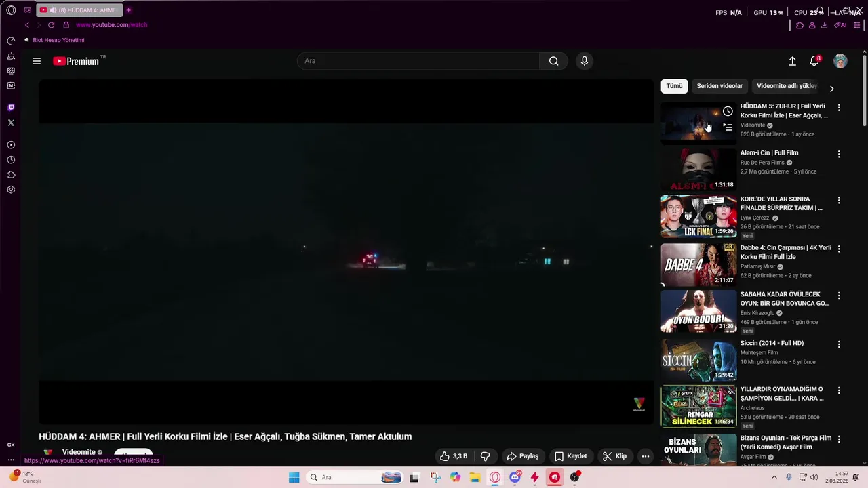The width and height of the screenshot is (868, 488).
Task: Open the YouTube hamburger guide menu
Action: 37,61
